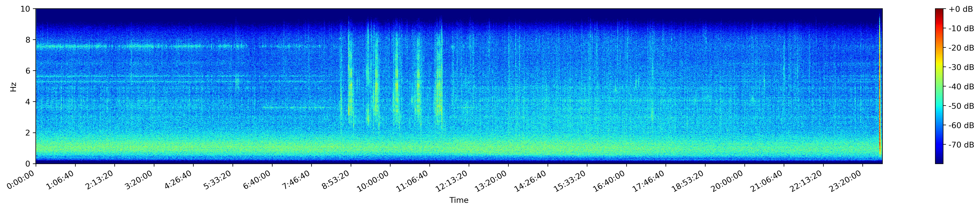Click the -10 dB colorbar label

[x=961, y=29]
